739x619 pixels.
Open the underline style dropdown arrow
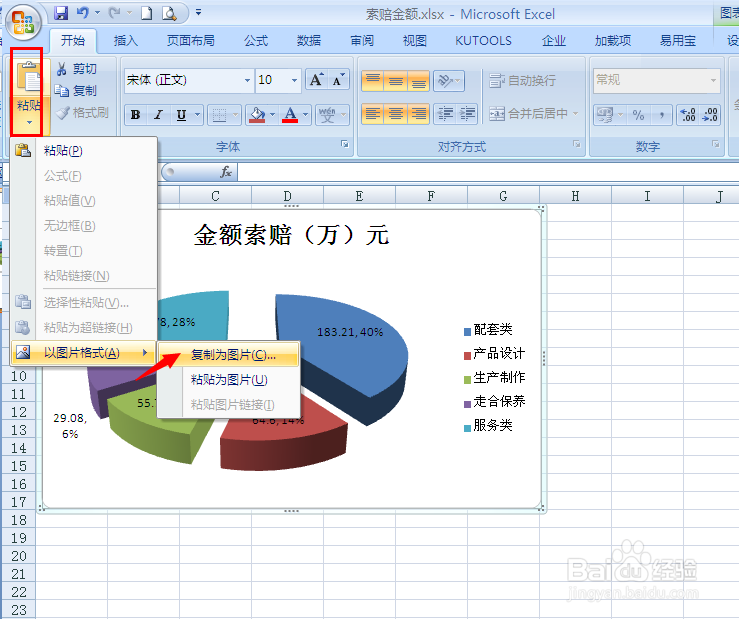click(x=197, y=115)
